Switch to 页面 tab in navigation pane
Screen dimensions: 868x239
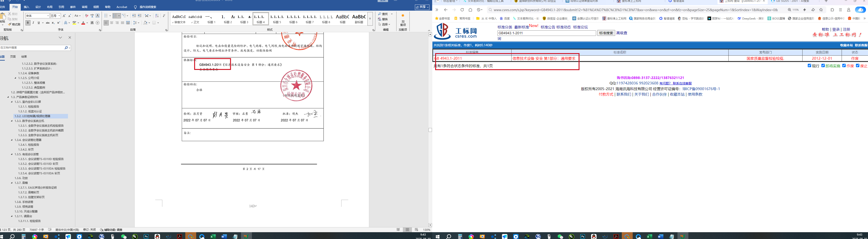click(x=13, y=57)
